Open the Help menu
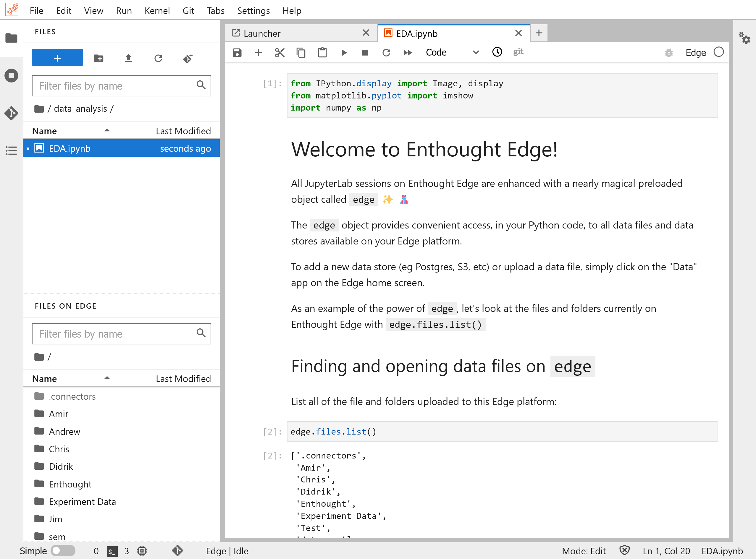 coord(292,10)
